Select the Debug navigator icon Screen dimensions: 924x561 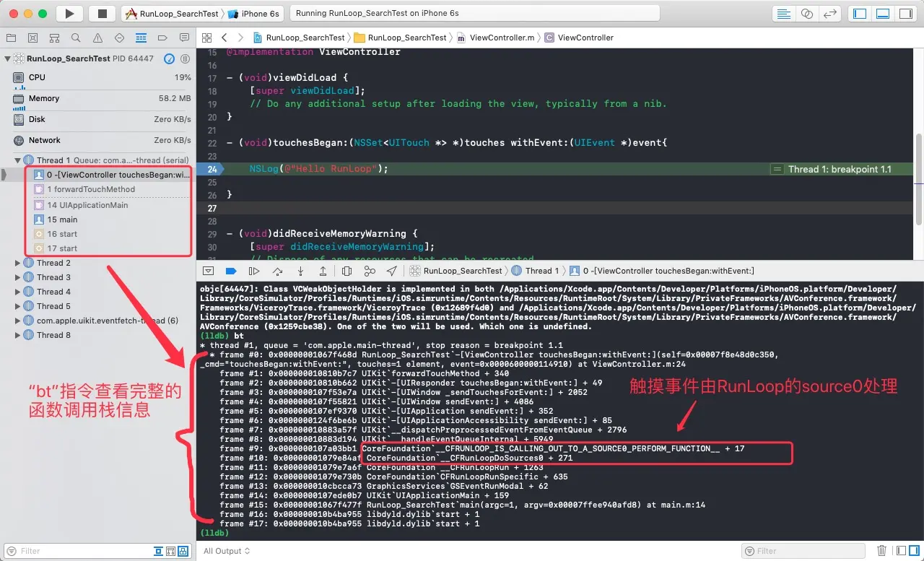point(141,38)
